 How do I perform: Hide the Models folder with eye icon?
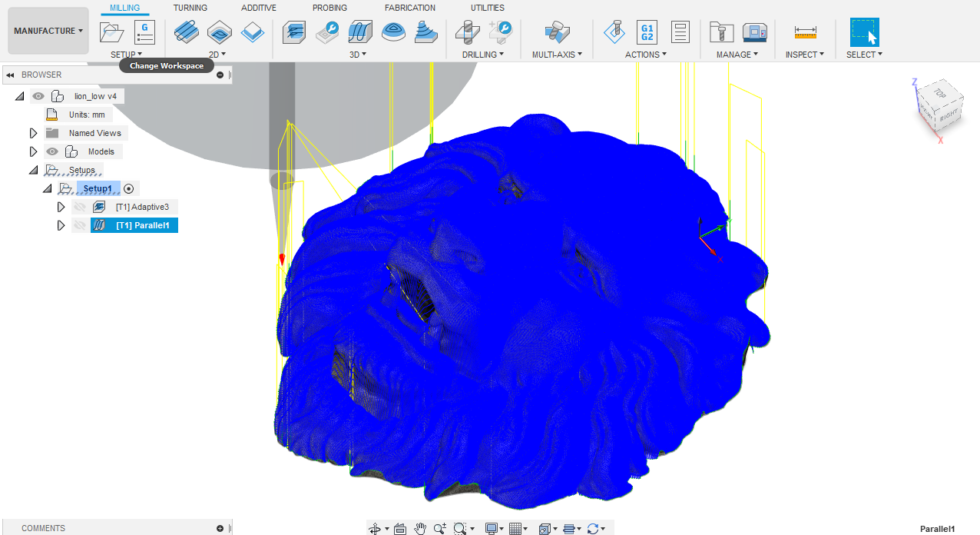pos(52,151)
